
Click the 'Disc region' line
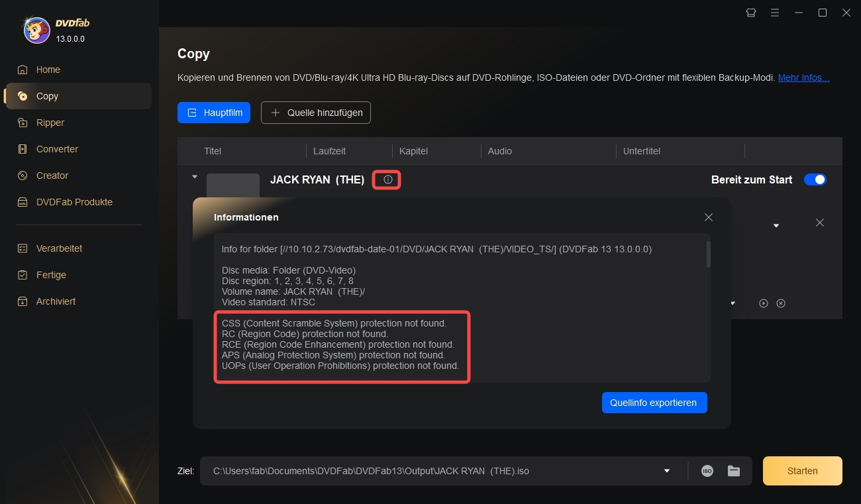pyautogui.click(x=288, y=281)
